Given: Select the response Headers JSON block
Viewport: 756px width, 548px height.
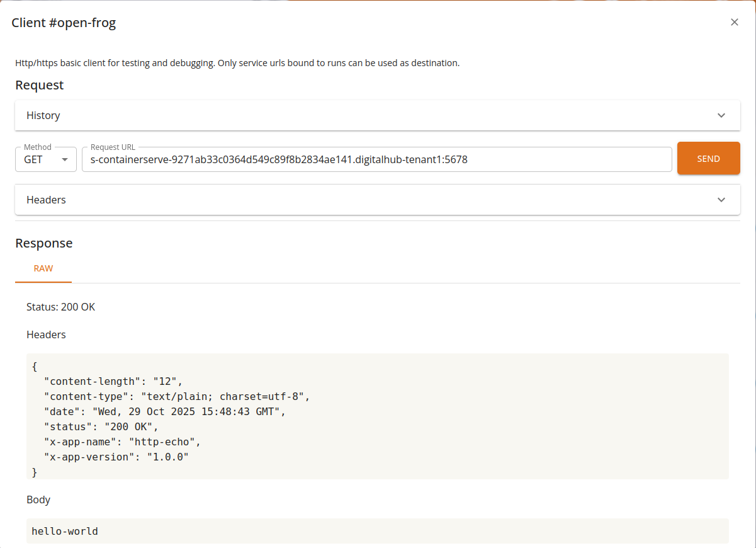Looking at the screenshot, I should click(x=378, y=416).
